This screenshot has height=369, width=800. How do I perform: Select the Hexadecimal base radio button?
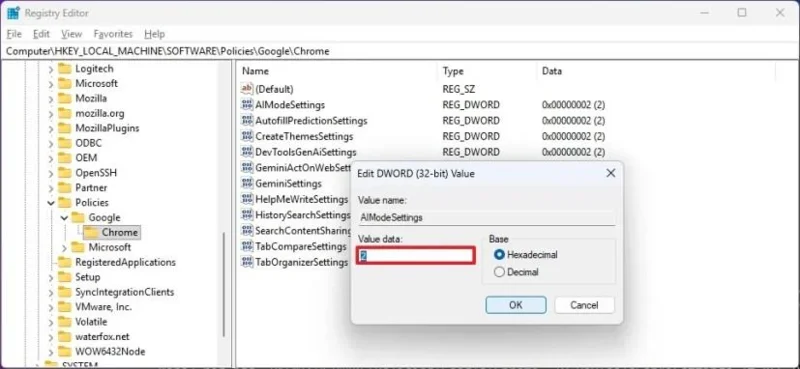click(499, 254)
